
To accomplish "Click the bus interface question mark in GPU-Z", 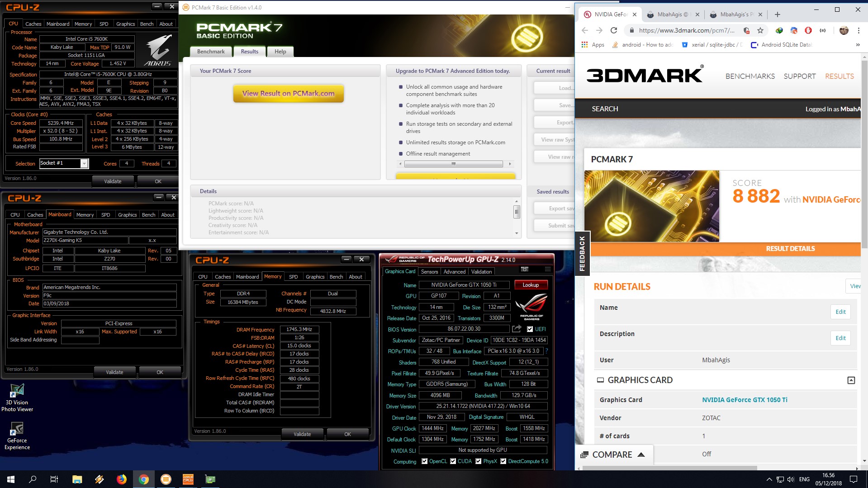I will (x=546, y=351).
